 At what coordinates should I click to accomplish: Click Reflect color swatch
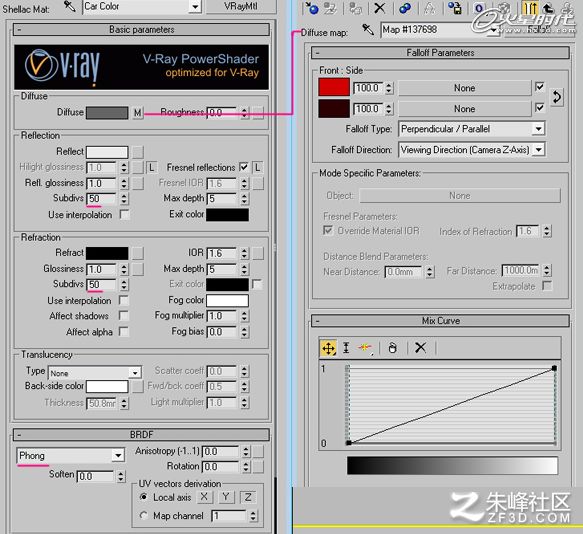click(x=107, y=152)
